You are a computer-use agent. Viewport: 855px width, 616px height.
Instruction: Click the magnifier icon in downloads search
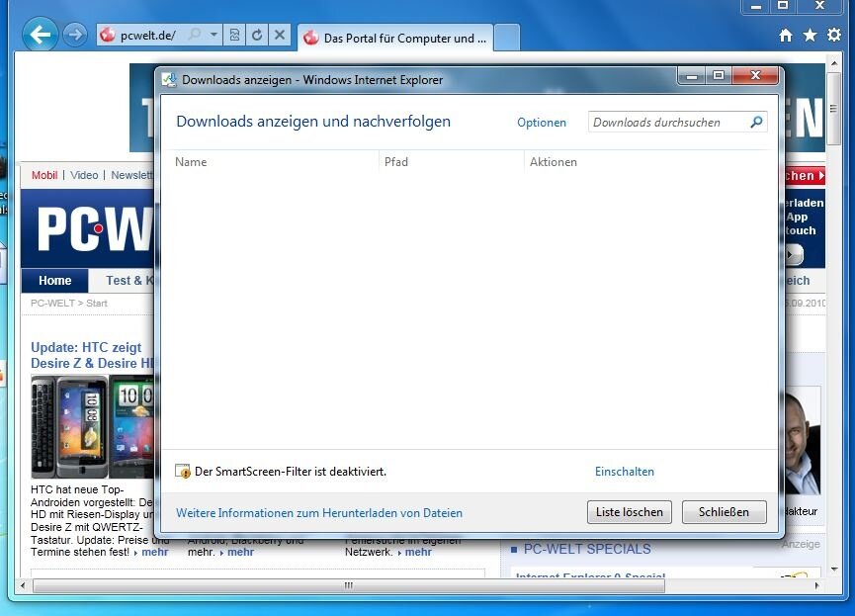[756, 123]
